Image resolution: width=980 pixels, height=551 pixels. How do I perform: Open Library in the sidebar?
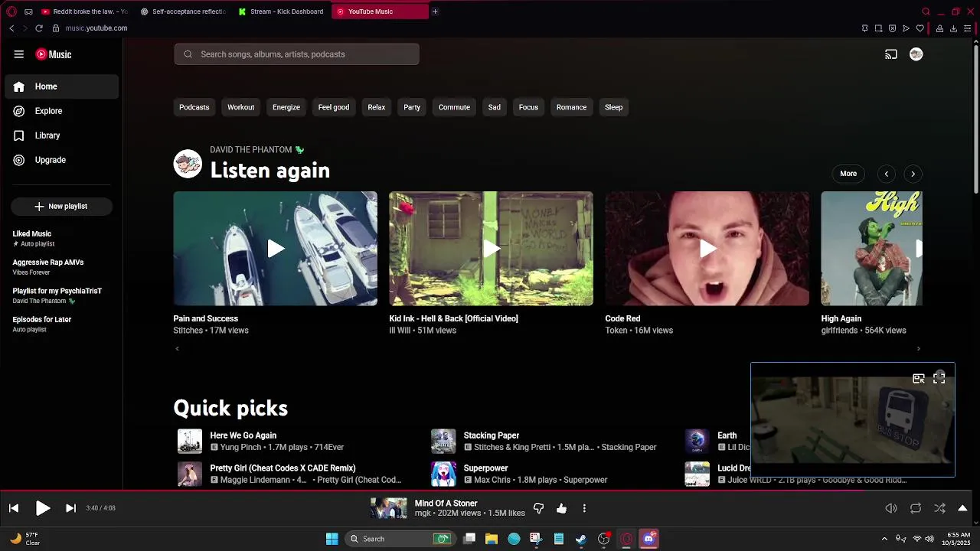point(61,135)
